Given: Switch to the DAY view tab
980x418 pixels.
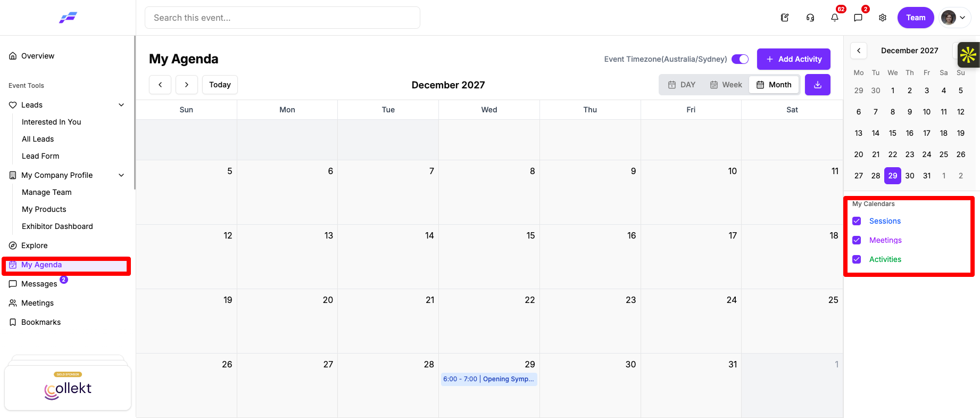Looking at the screenshot, I should [x=682, y=85].
